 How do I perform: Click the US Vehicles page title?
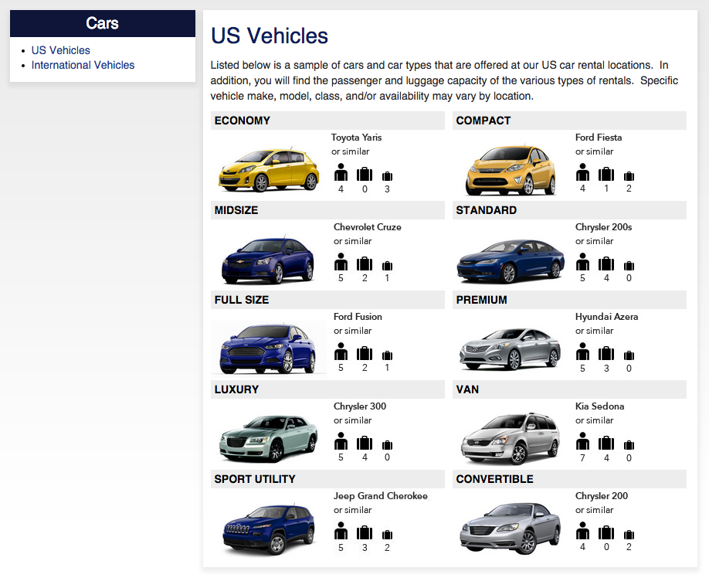click(270, 36)
